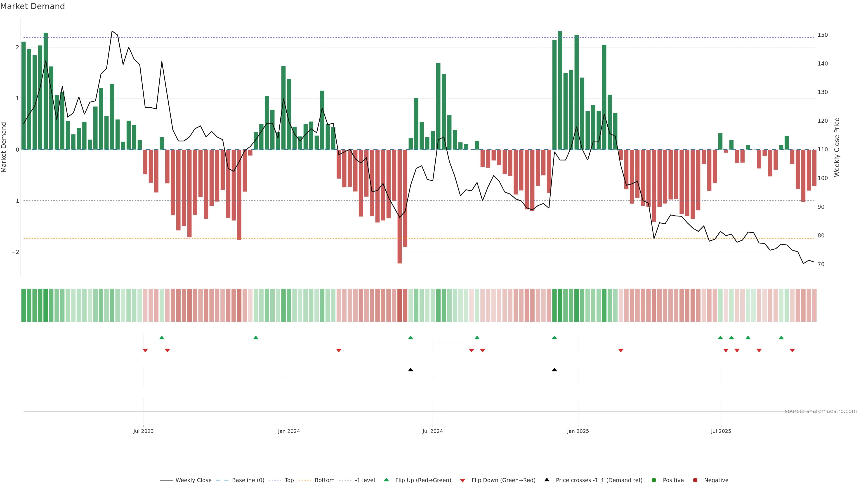Click the first black price-cross triangle marker
868x488 pixels.
point(410,370)
